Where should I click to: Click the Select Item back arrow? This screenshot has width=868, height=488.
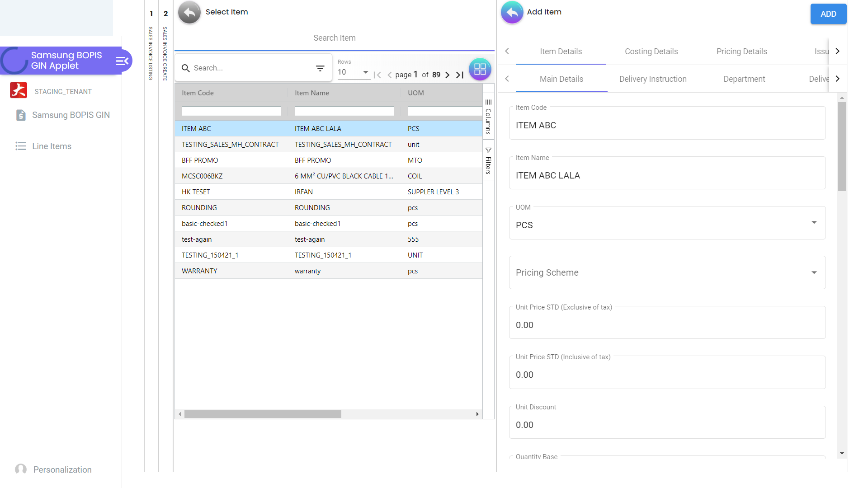point(189,12)
